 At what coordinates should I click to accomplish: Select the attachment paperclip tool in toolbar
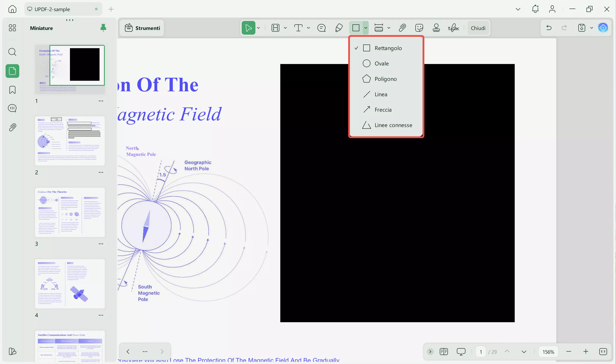(x=402, y=28)
